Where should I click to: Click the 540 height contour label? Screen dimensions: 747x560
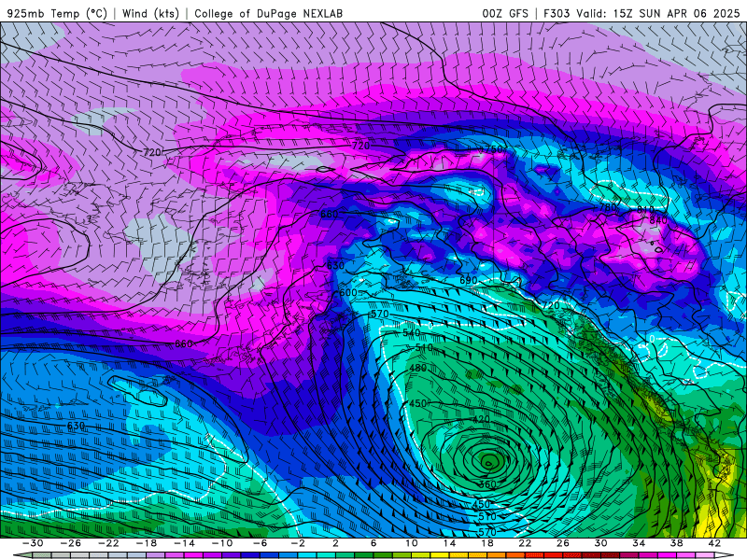411,333
